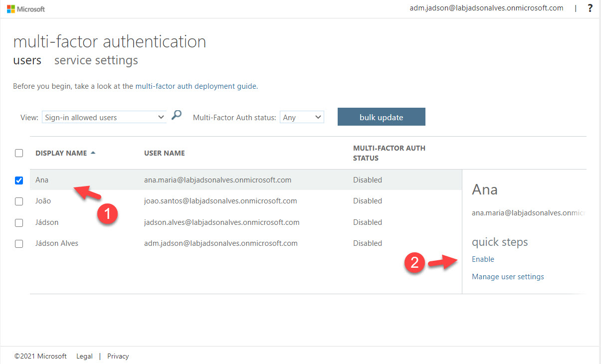
Task: Open the View dropdown for sign-in allowed users
Action: point(104,118)
